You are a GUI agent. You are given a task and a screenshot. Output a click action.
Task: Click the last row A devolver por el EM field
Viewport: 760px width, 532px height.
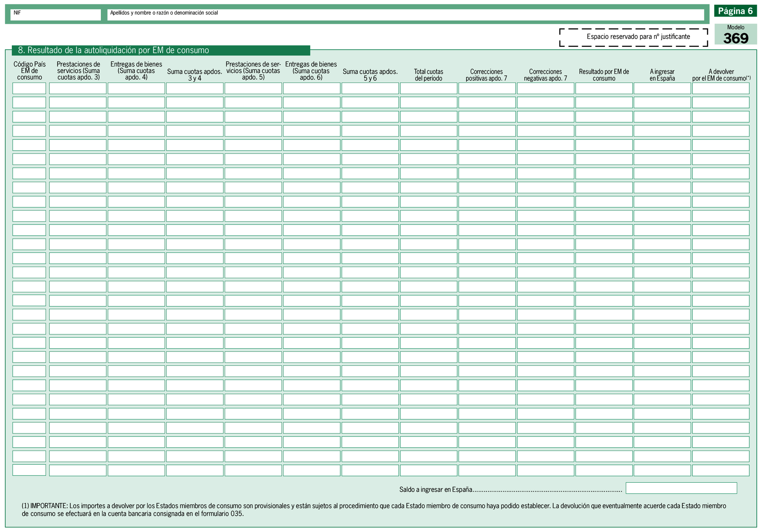tap(721, 470)
